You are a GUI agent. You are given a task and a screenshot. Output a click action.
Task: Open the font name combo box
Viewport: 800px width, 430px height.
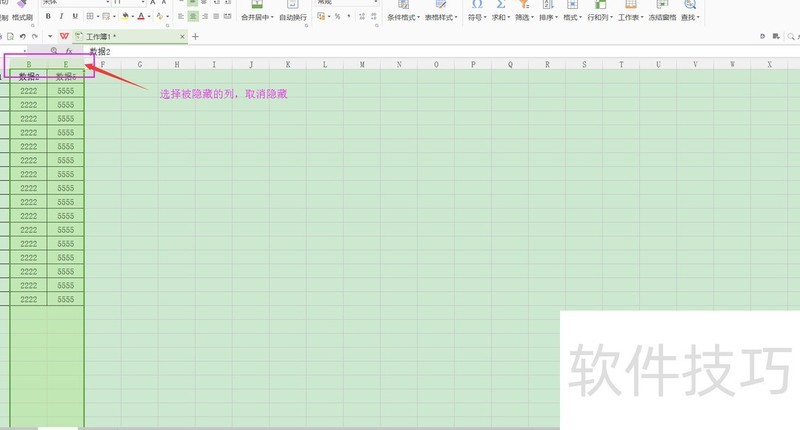76,3
